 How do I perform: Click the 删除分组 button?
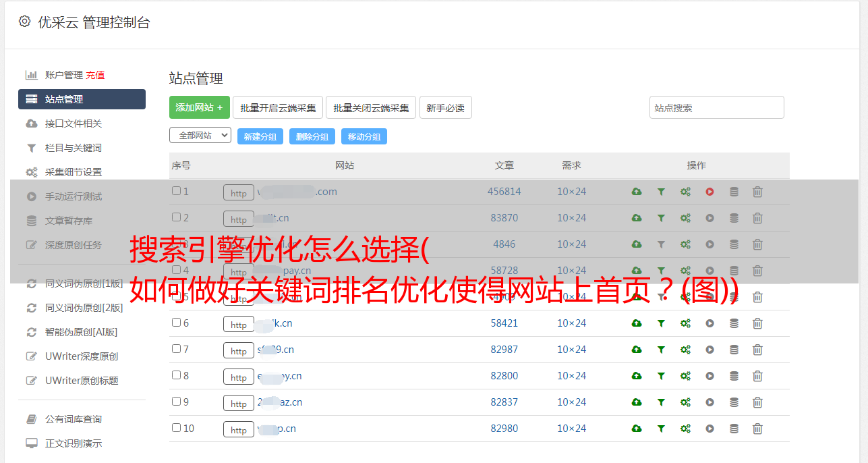[312, 136]
